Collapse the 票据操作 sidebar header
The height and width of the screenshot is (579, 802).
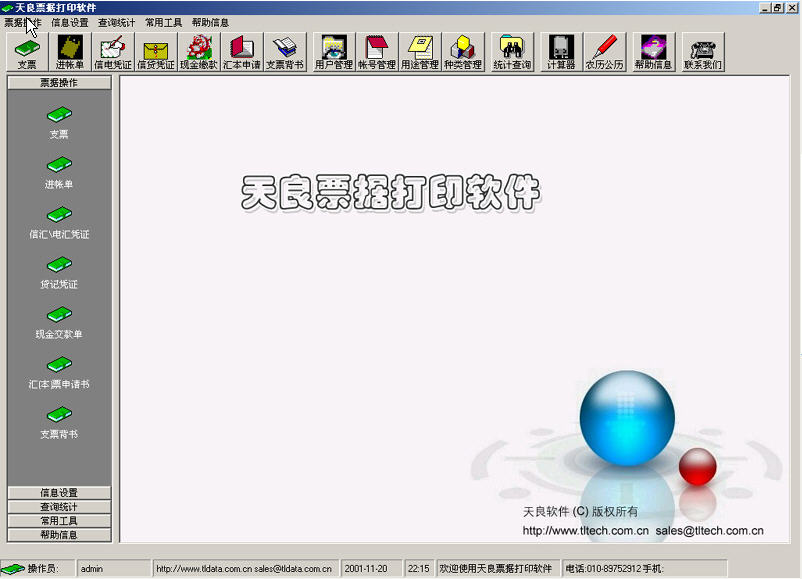[59, 83]
